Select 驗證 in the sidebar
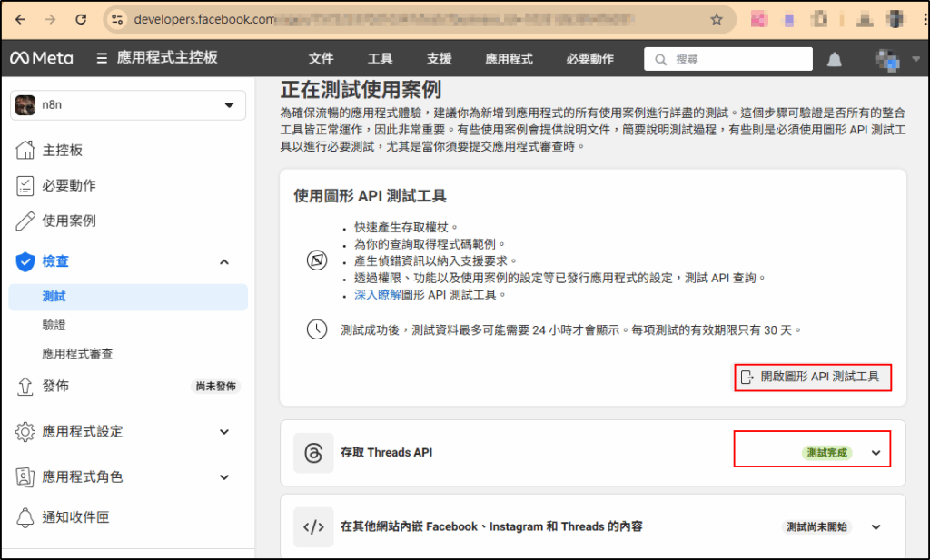This screenshot has height=560, width=930. click(54, 325)
